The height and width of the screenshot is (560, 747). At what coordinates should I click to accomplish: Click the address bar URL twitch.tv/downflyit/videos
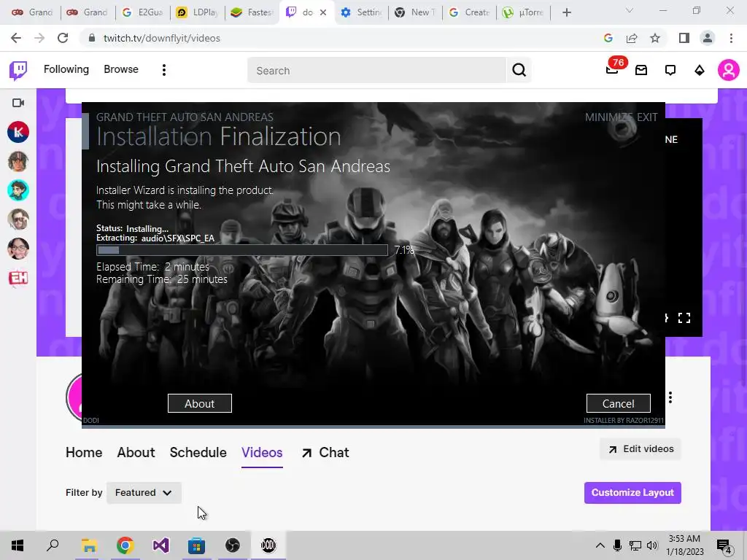pyautogui.click(x=161, y=38)
